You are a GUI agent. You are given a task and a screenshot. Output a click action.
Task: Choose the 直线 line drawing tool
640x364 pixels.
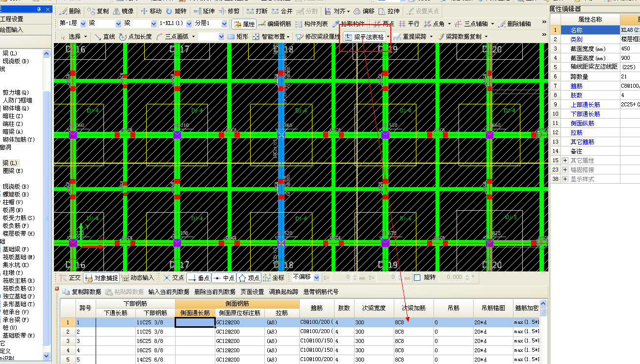104,37
